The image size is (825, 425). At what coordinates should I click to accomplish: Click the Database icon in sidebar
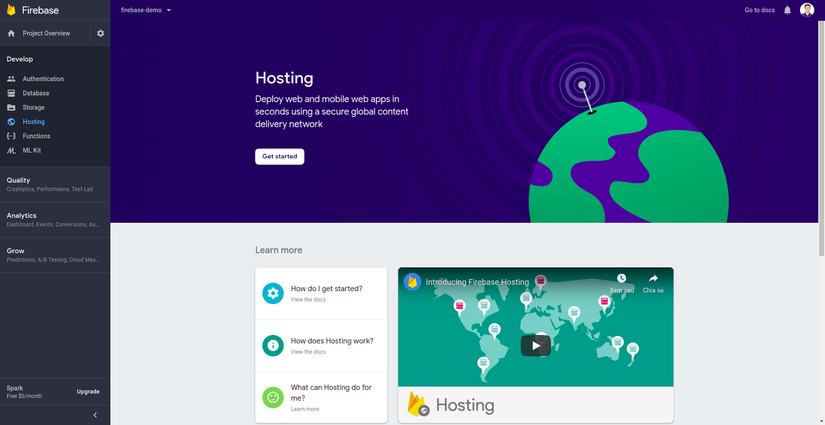coord(11,93)
